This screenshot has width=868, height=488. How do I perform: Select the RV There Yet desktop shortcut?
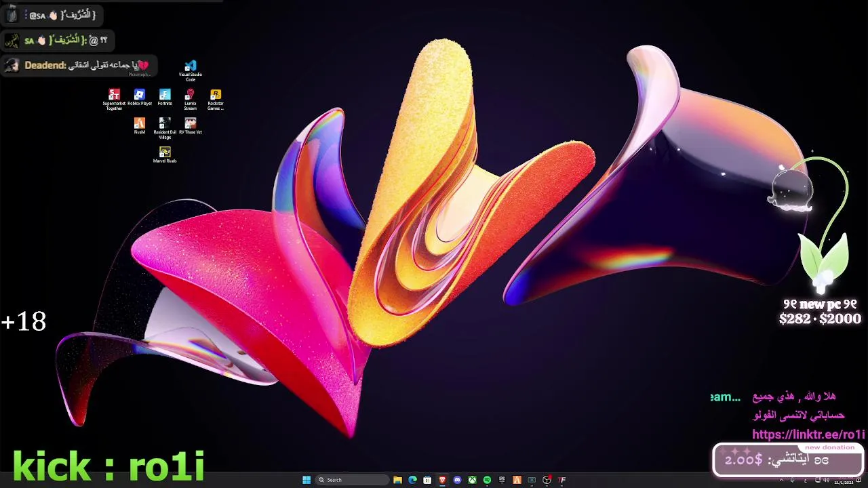[191, 126]
